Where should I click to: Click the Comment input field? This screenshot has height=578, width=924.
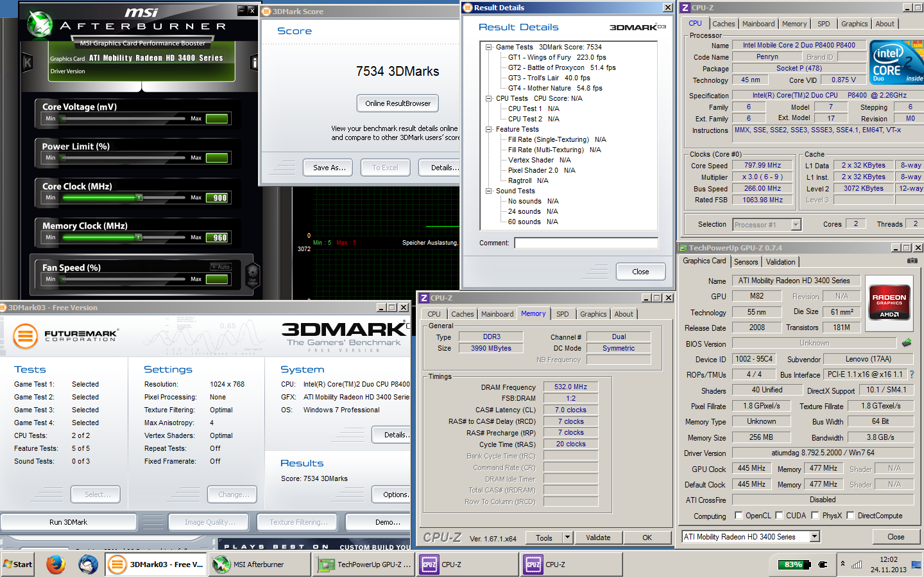click(x=586, y=243)
